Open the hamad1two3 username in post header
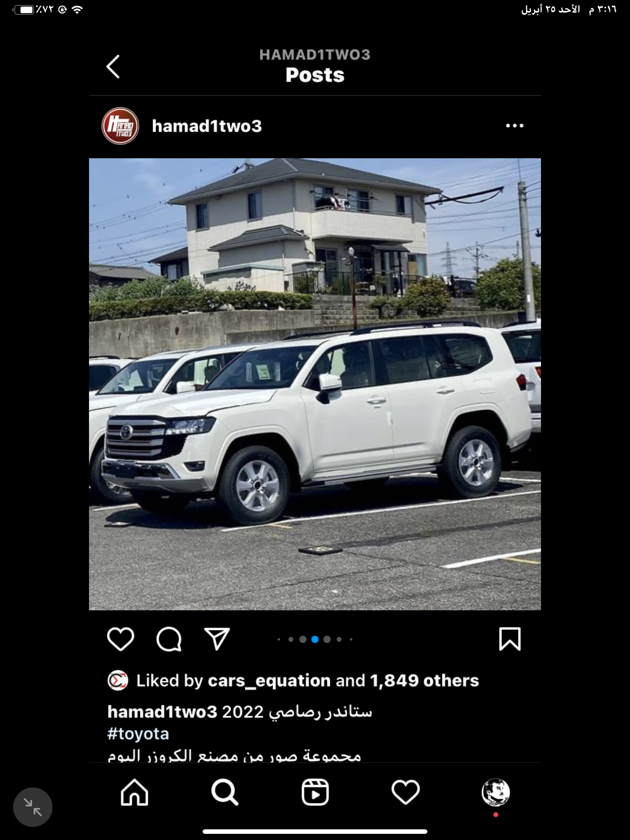The image size is (630, 840). pos(207,126)
